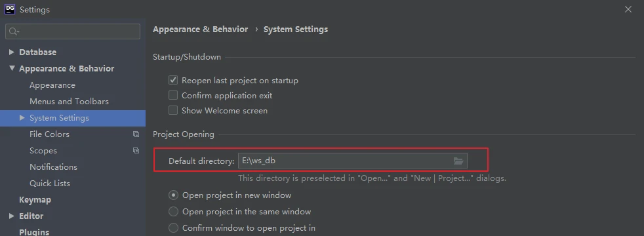Screen dimensions: 644x236
Task: Enable Show Welcome screen checkbox
Action: (173, 110)
